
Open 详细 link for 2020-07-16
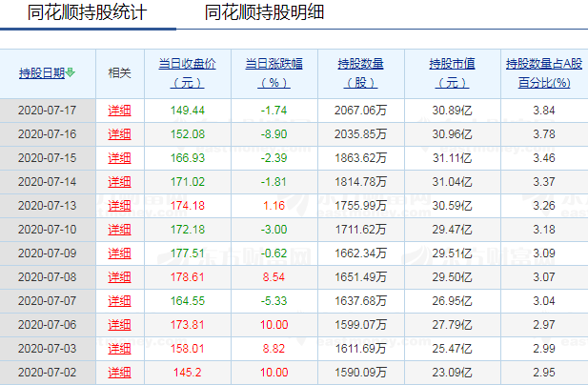tap(119, 134)
